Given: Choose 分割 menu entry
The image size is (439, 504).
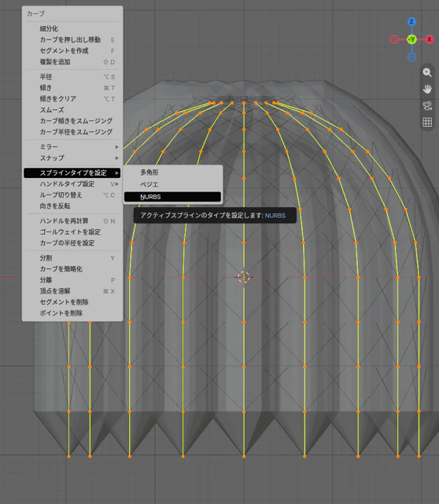Looking at the screenshot, I should [72, 258].
